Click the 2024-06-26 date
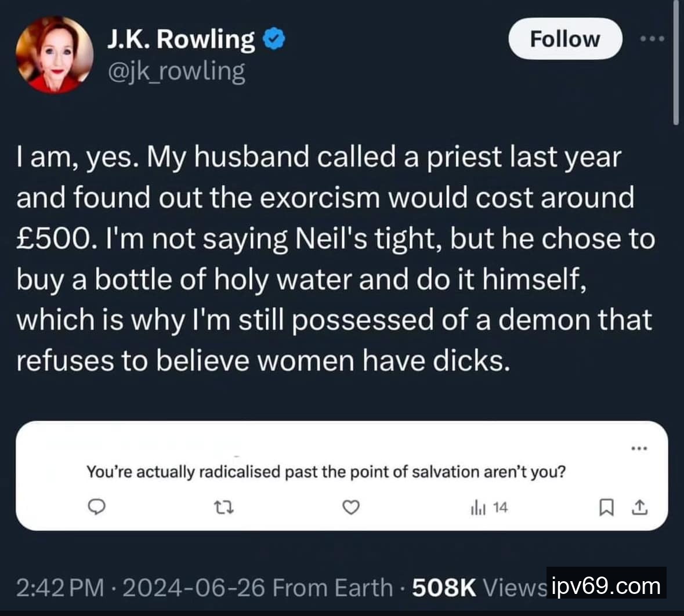This screenshot has height=616, width=684. point(194,588)
